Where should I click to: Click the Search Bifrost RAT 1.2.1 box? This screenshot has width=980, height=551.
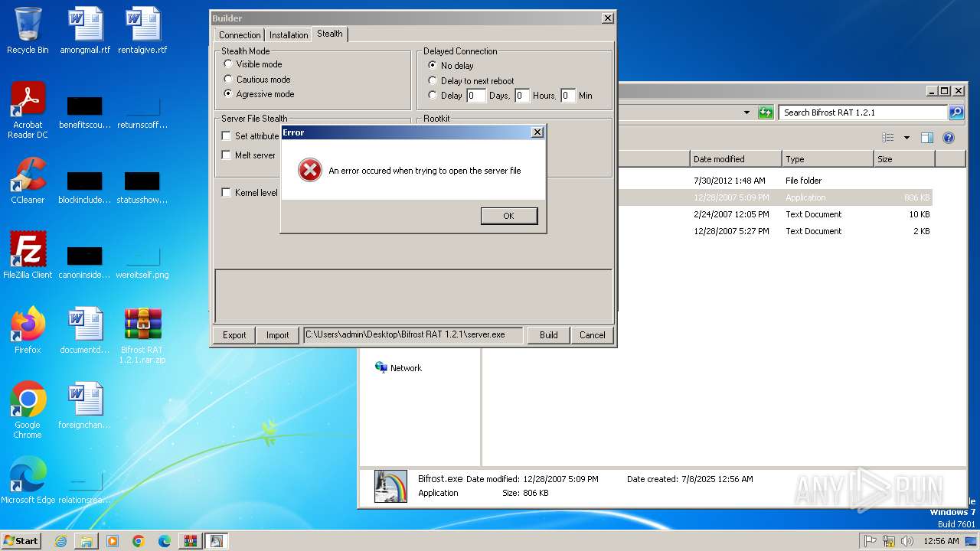coord(864,112)
